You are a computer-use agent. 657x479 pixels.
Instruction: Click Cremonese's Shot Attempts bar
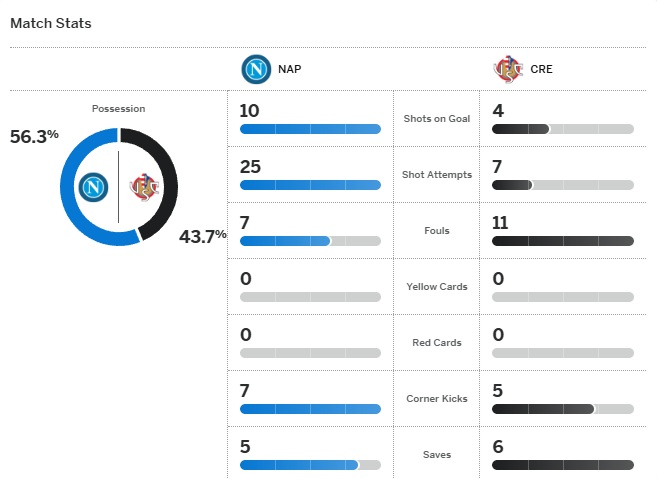point(563,185)
